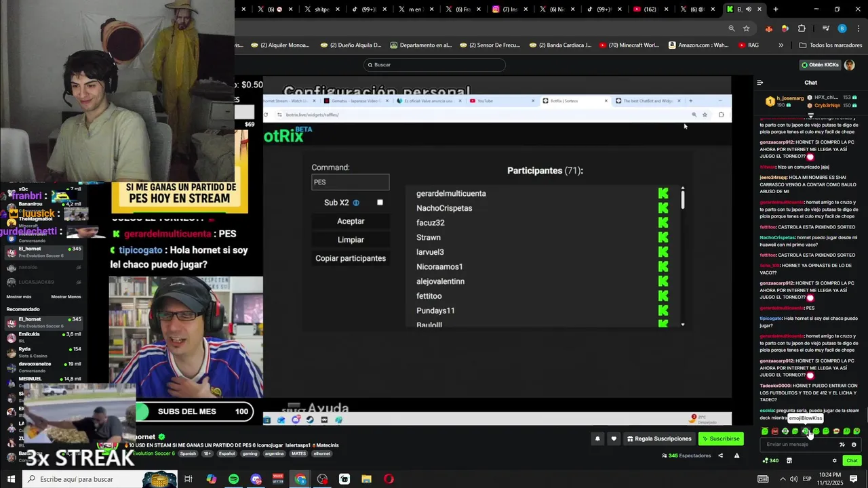Open the chat settings gear icon
The width and height of the screenshot is (868, 488).
[835, 461]
